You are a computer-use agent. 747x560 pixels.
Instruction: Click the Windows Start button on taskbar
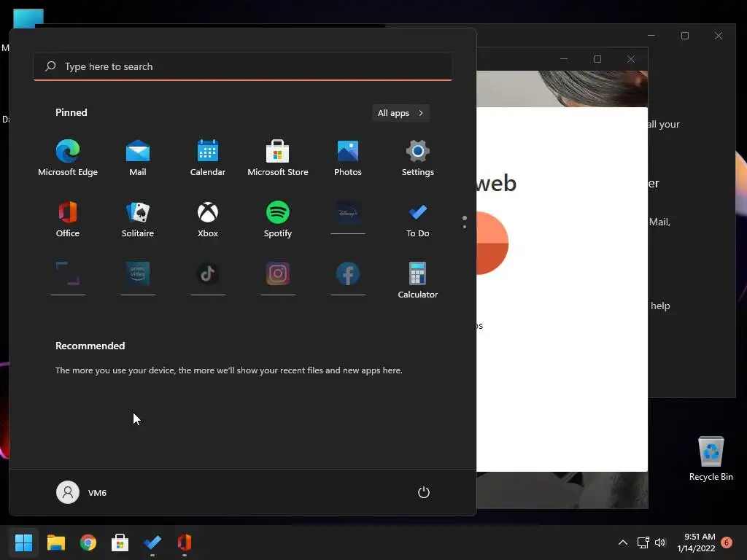tap(23, 542)
